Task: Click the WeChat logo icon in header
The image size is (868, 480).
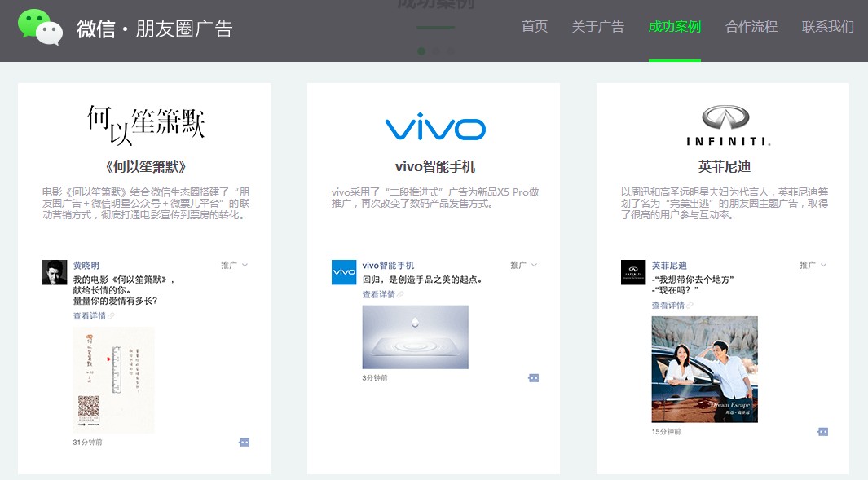Action: point(40,28)
